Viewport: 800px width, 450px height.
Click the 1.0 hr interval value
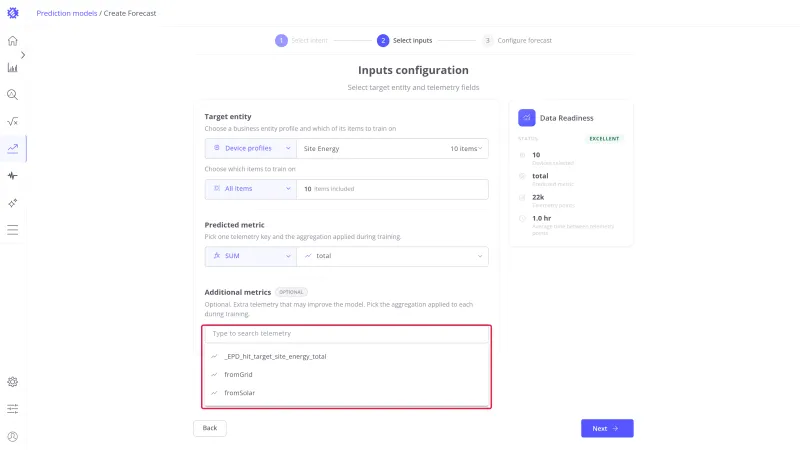click(x=541, y=218)
